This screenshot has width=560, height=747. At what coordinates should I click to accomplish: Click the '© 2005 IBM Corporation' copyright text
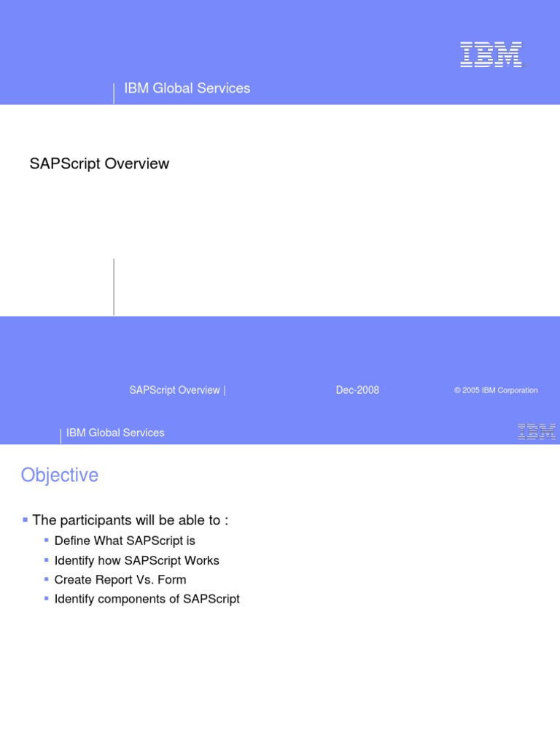point(496,390)
